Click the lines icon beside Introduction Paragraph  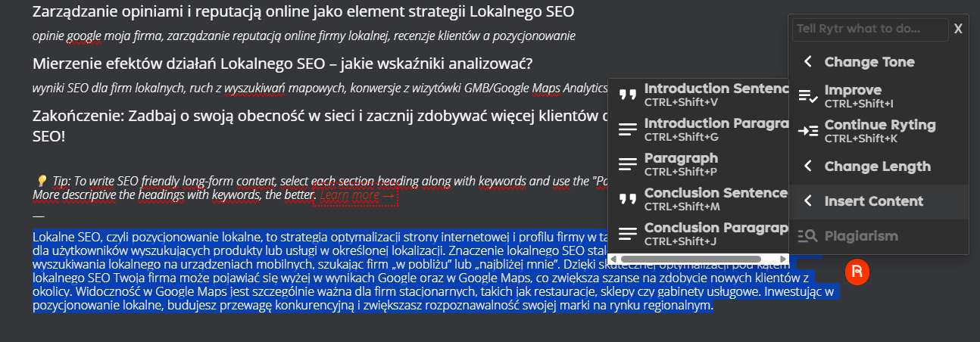[627, 129]
